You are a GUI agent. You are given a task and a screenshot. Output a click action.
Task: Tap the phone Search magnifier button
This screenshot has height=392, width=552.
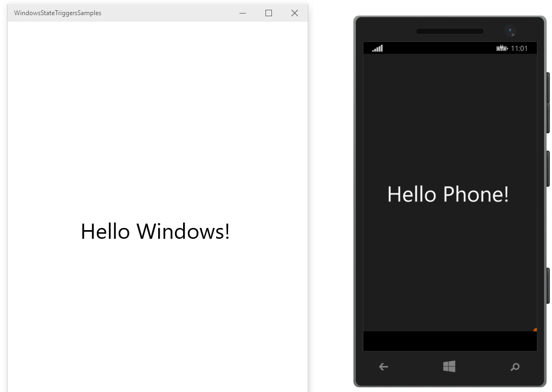pyautogui.click(x=515, y=367)
